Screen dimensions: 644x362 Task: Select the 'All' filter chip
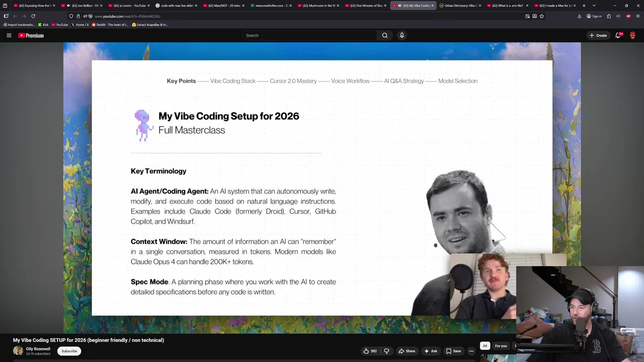[485, 346]
